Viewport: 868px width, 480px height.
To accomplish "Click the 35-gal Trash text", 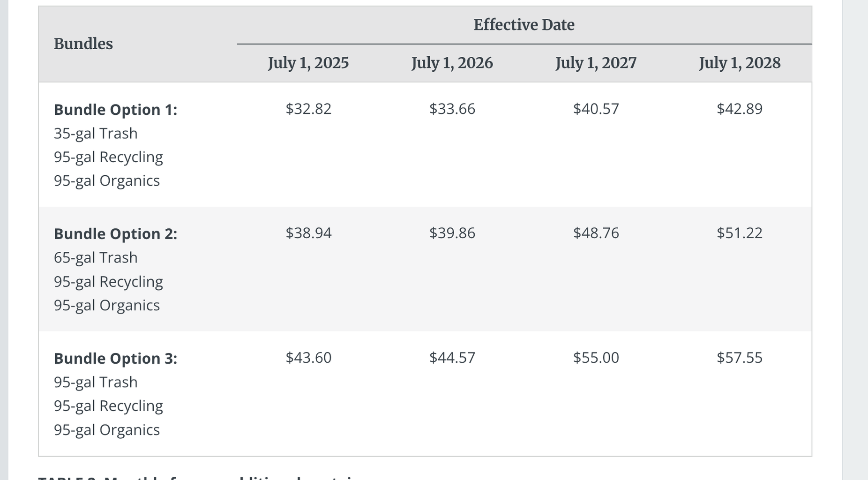I will (x=96, y=134).
